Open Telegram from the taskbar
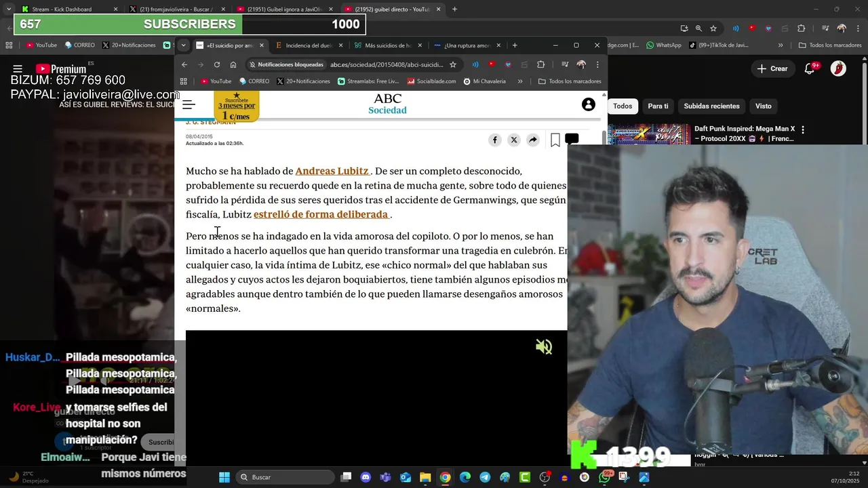Image resolution: width=868 pixels, height=488 pixels. pos(485,477)
